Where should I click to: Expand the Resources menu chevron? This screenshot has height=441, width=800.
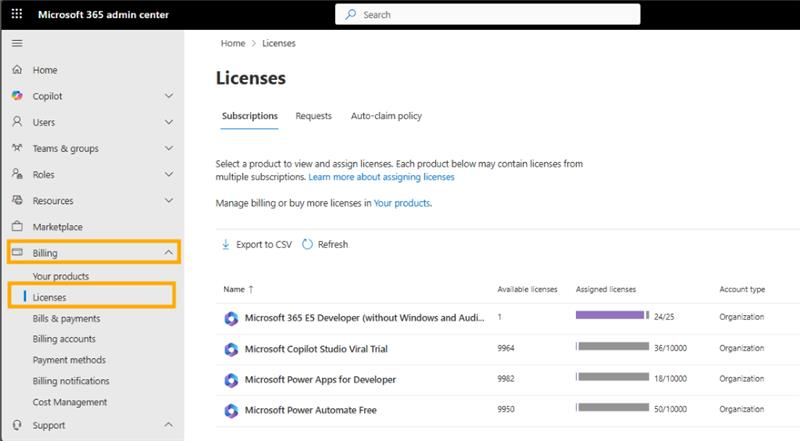[x=169, y=200]
